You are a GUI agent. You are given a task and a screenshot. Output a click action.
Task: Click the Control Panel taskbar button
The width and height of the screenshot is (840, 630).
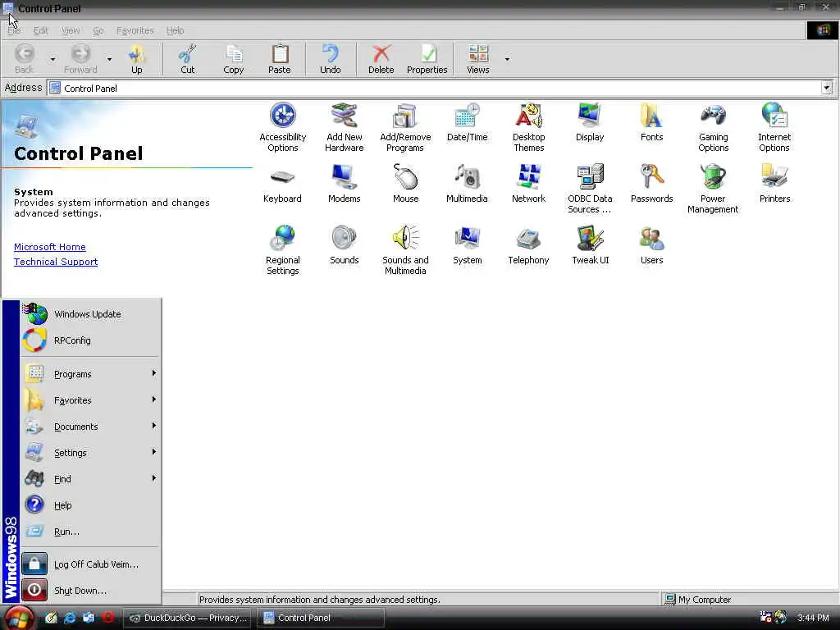pos(321,618)
